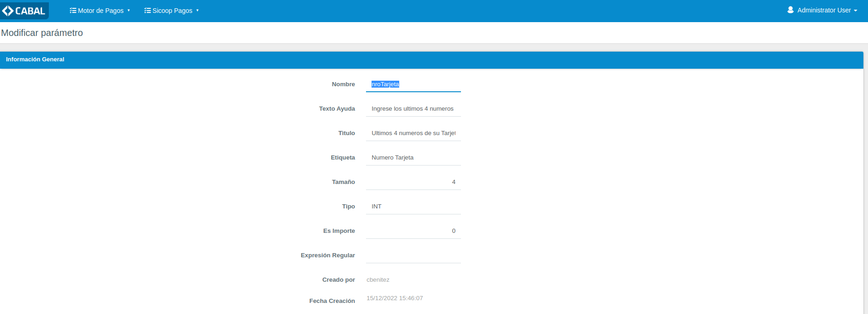The width and height of the screenshot is (868, 314).
Task: Click the Nombre field containing nroTarjeta
Action: (413, 84)
